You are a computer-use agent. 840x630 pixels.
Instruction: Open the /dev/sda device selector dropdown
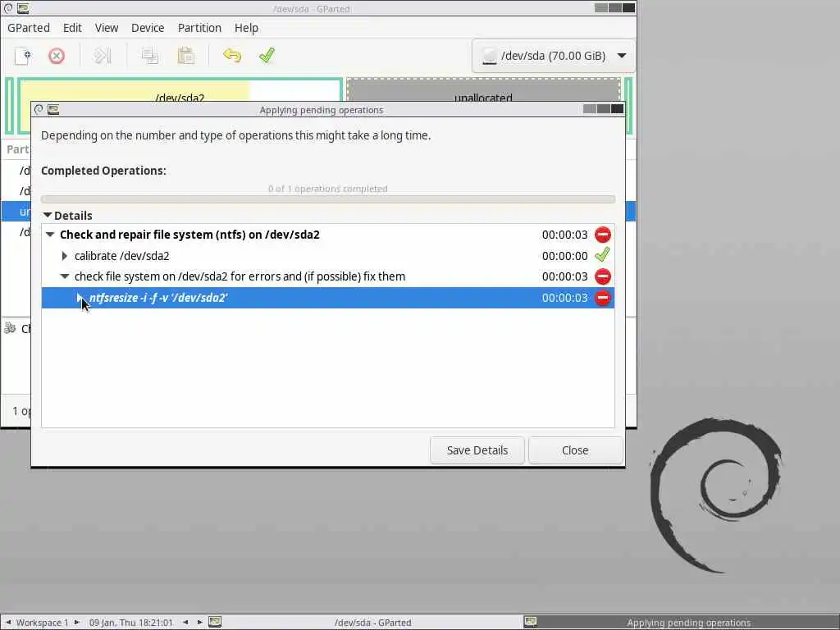[x=554, y=56]
